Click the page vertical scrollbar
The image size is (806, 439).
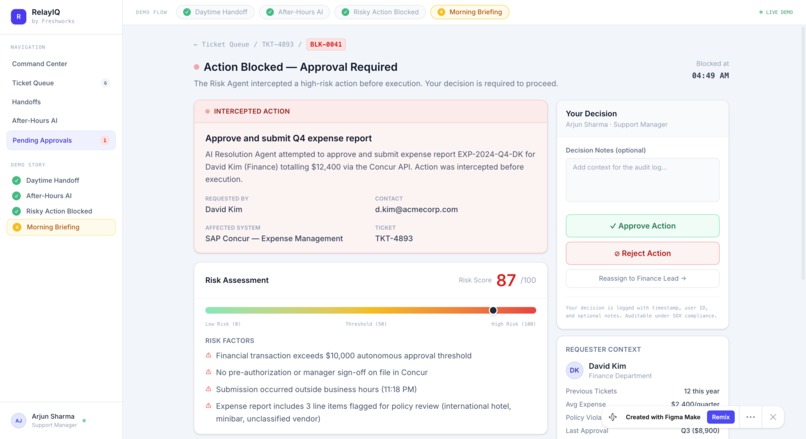click(802, 152)
